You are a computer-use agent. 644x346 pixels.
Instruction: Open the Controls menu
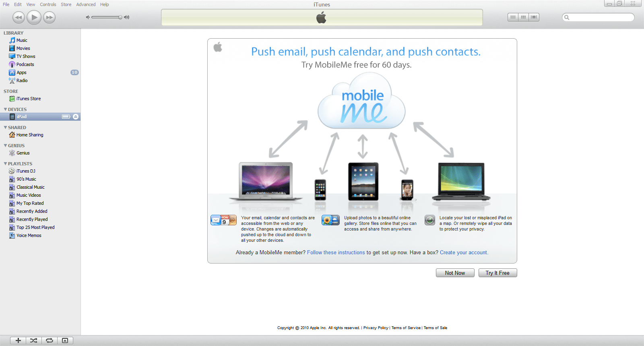coord(48,4)
